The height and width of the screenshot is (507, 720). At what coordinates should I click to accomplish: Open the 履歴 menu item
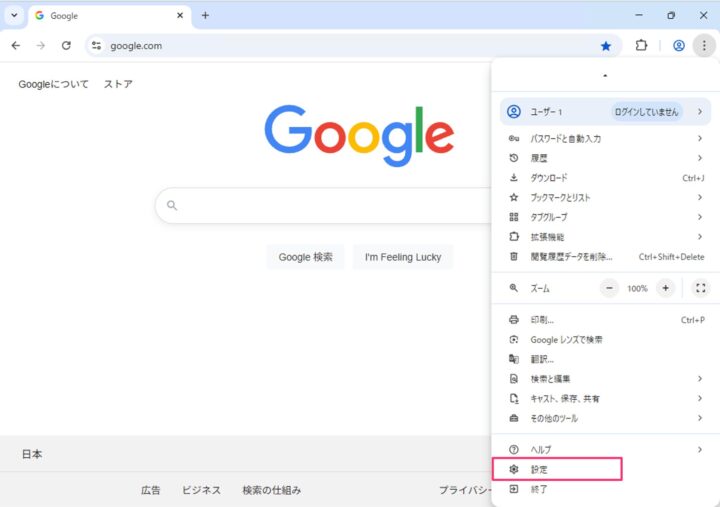pyautogui.click(x=605, y=158)
